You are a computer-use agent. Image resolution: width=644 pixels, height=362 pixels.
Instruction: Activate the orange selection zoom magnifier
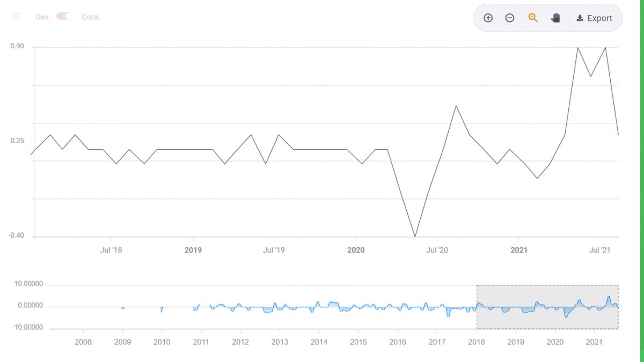click(x=532, y=18)
